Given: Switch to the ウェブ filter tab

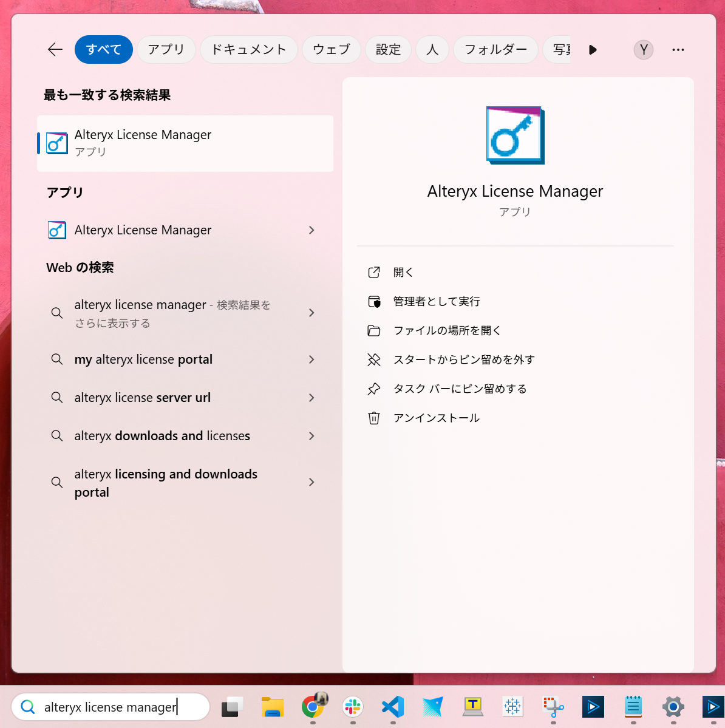Looking at the screenshot, I should [x=331, y=49].
